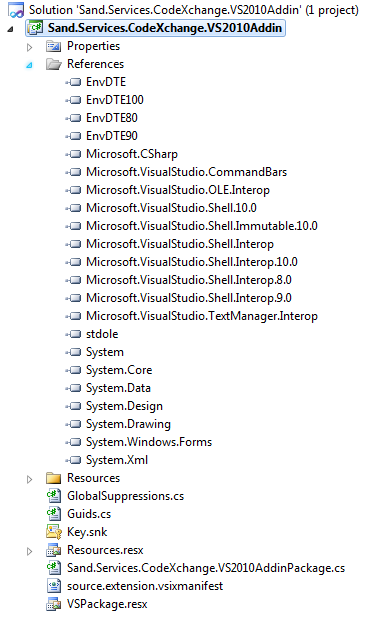Select the System.Windows.Forms reference
The height and width of the screenshot is (621, 368).
click(149, 442)
